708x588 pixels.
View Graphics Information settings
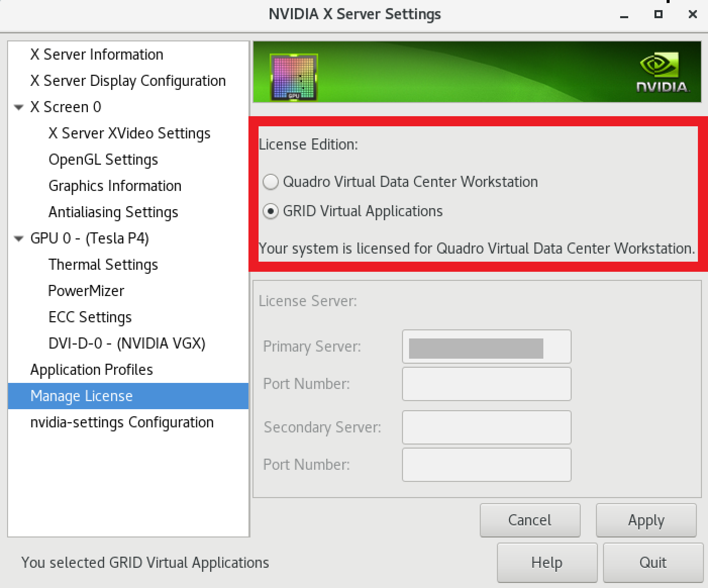115,186
